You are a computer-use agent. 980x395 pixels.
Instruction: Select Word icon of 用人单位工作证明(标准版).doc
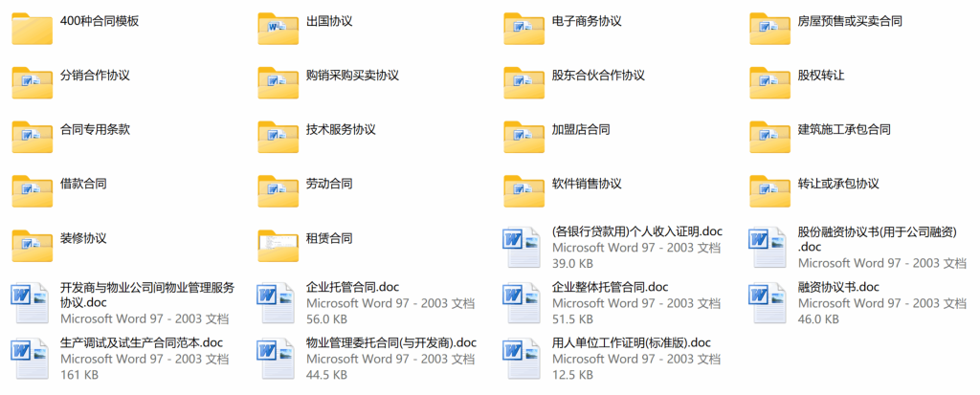(x=522, y=359)
